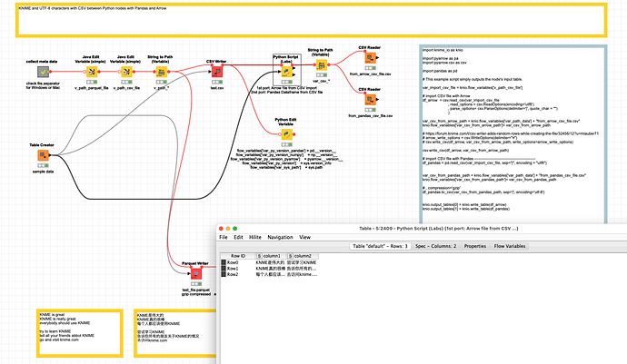Click status indicator under Python Edit Variable node
Viewport: 627px width, 364px height.
286,144
